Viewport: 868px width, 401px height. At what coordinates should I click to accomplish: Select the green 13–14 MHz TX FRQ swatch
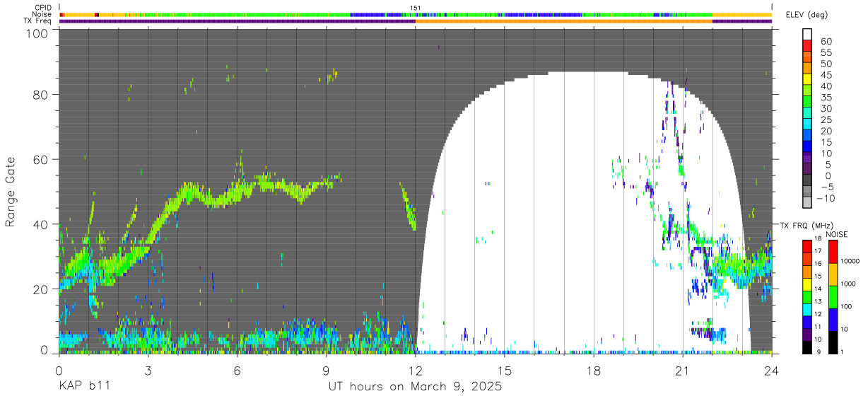[807, 296]
